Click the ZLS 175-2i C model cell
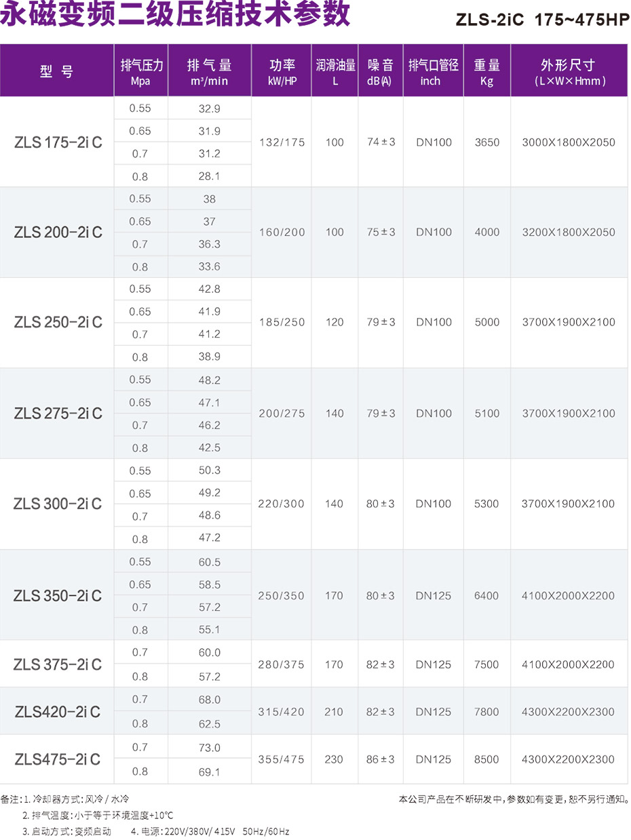 tap(58, 142)
